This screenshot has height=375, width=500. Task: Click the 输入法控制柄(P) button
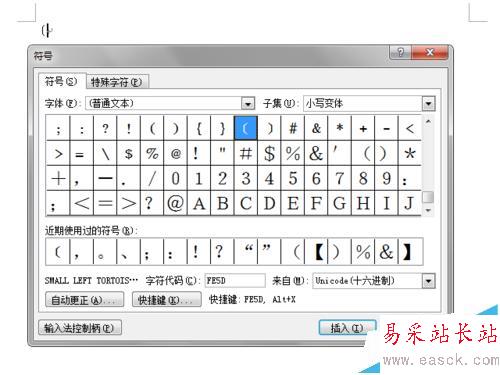80,328
